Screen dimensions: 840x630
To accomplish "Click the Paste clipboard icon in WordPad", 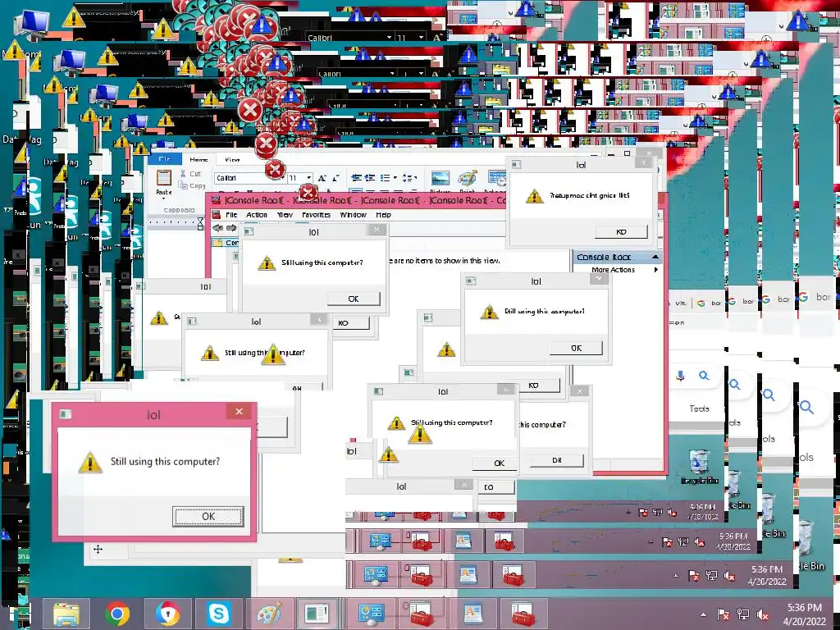I will (x=163, y=177).
